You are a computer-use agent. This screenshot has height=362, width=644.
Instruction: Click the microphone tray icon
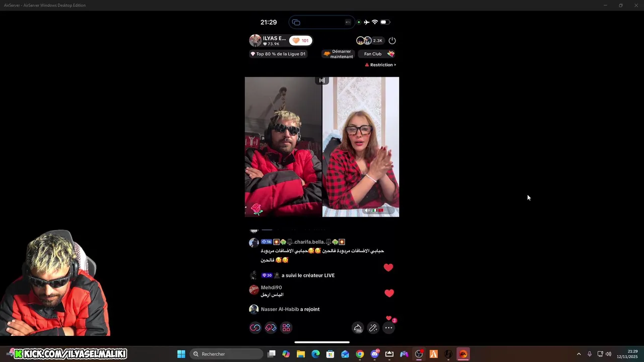click(x=590, y=354)
